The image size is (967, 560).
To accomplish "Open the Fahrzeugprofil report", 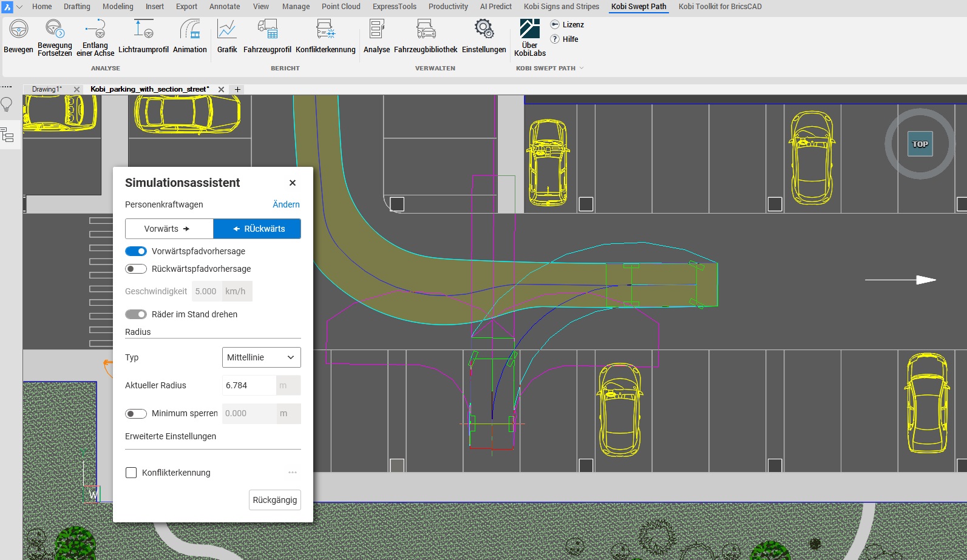I will [x=267, y=36].
